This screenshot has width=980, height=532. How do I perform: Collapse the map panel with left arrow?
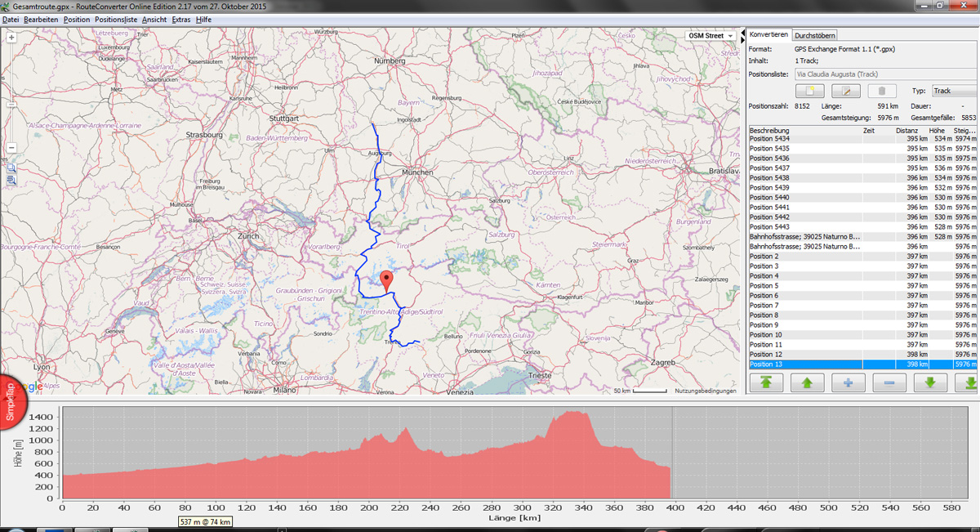[742, 34]
